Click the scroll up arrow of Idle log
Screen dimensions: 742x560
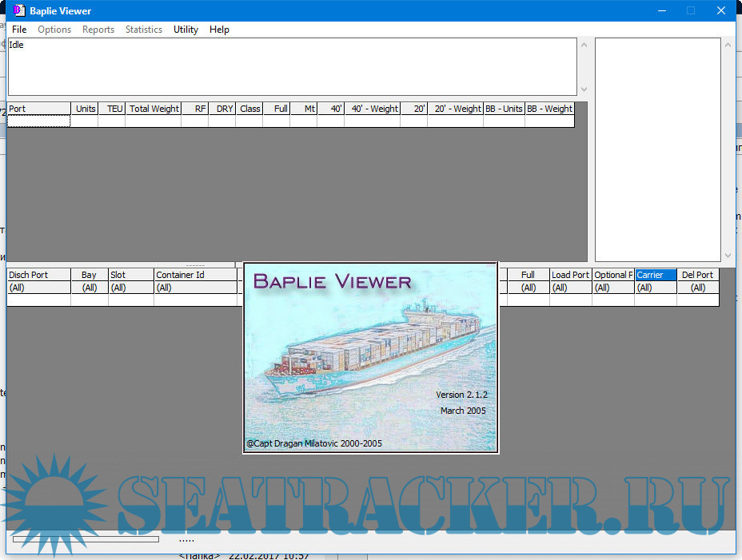coord(583,45)
